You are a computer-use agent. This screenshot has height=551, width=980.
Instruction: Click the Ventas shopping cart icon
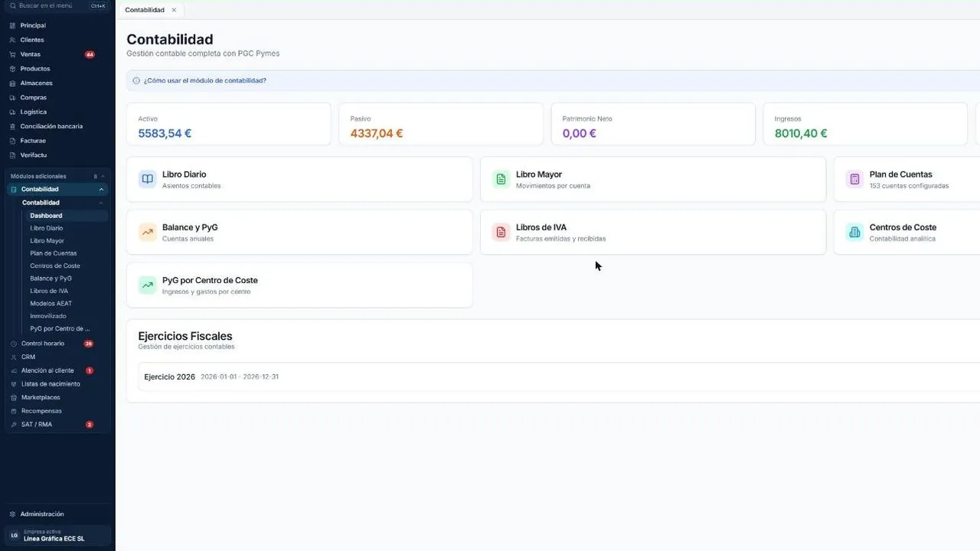pyautogui.click(x=12, y=54)
